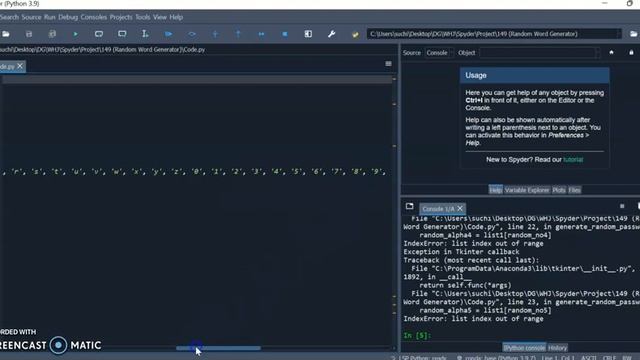Click the debugger Step return icon
This screenshot has width=640, height=360.
[238, 34]
